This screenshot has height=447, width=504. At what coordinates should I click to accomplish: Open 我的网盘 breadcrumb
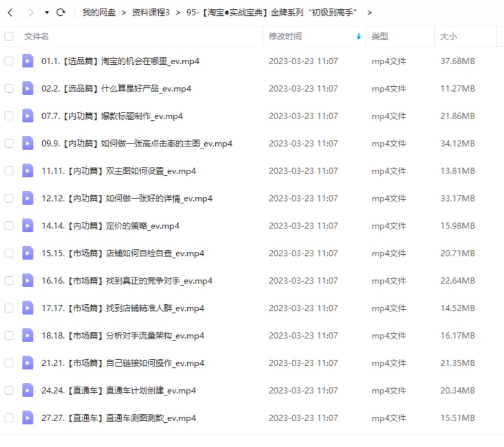pos(99,13)
